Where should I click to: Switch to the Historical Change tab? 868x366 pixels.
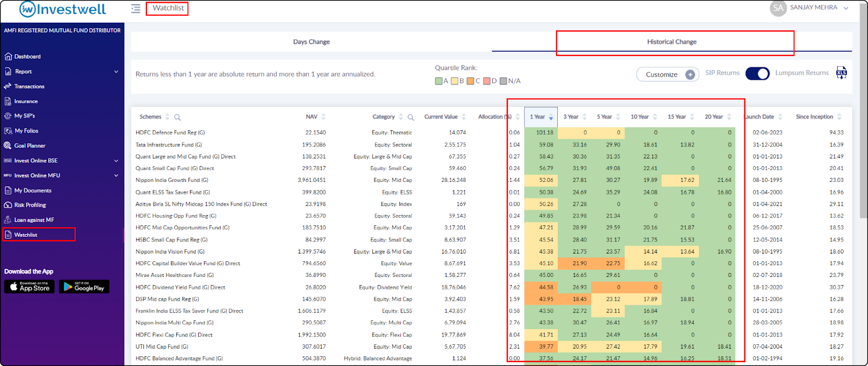(672, 42)
